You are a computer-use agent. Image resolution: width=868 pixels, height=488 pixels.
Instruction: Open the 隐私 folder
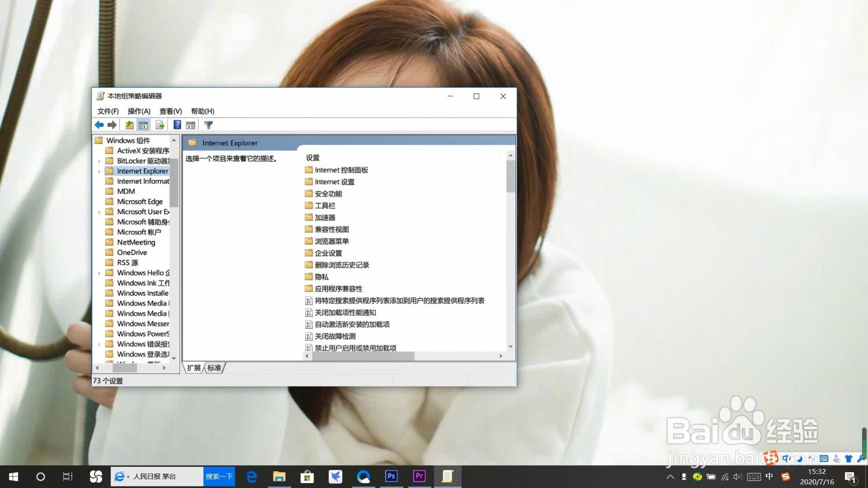tap(317, 278)
